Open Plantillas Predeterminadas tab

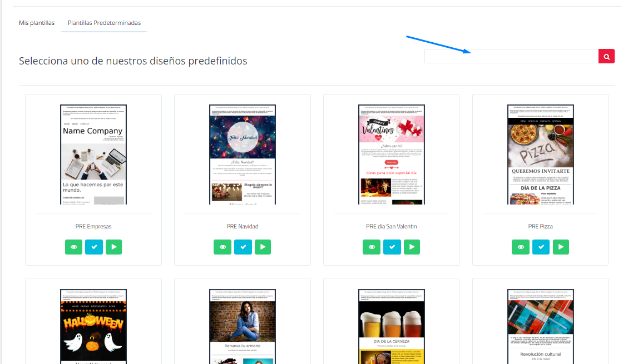pos(104,23)
